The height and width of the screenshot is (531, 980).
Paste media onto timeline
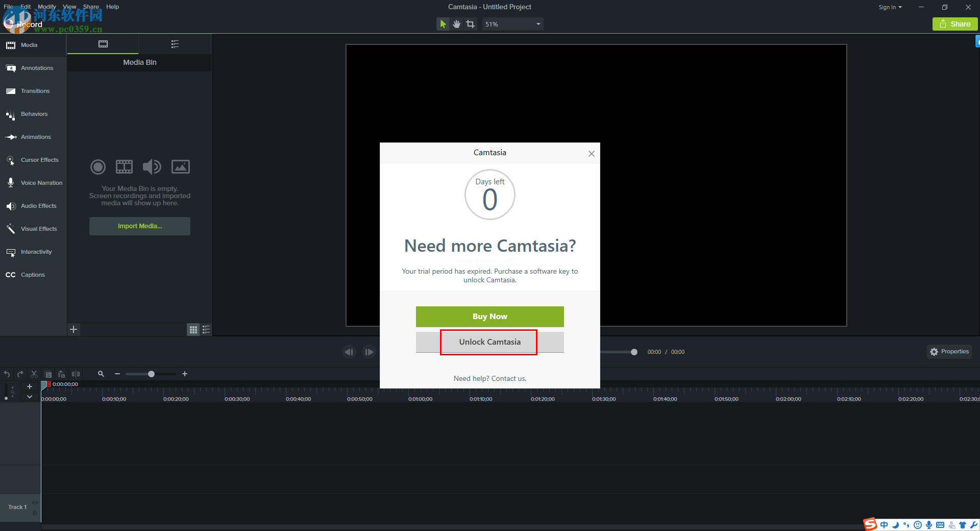[x=61, y=374]
